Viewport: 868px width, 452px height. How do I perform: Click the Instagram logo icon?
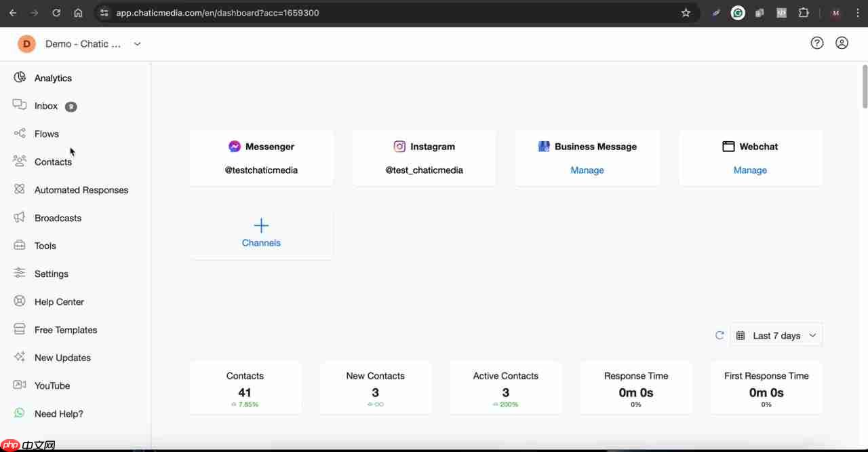tap(399, 146)
